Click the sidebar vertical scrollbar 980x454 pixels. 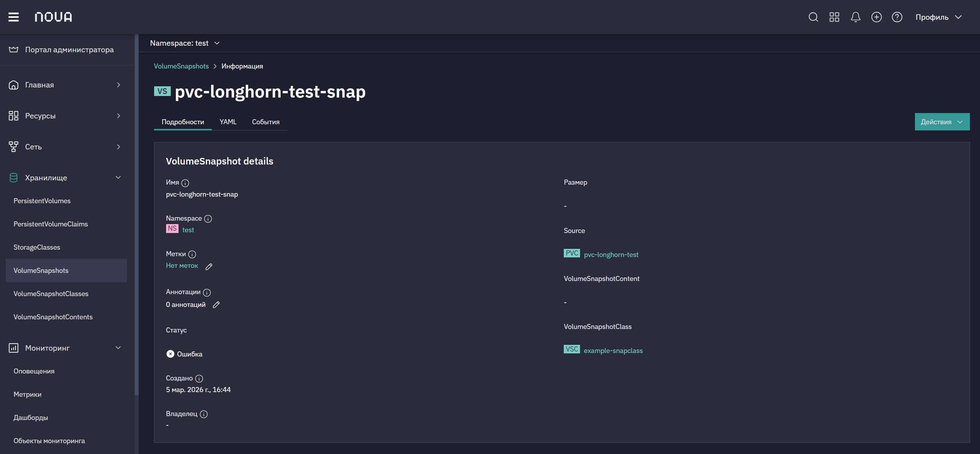pyautogui.click(x=136, y=215)
